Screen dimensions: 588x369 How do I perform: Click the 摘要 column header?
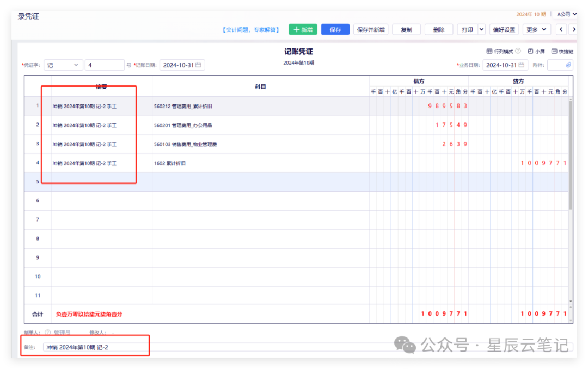101,87
